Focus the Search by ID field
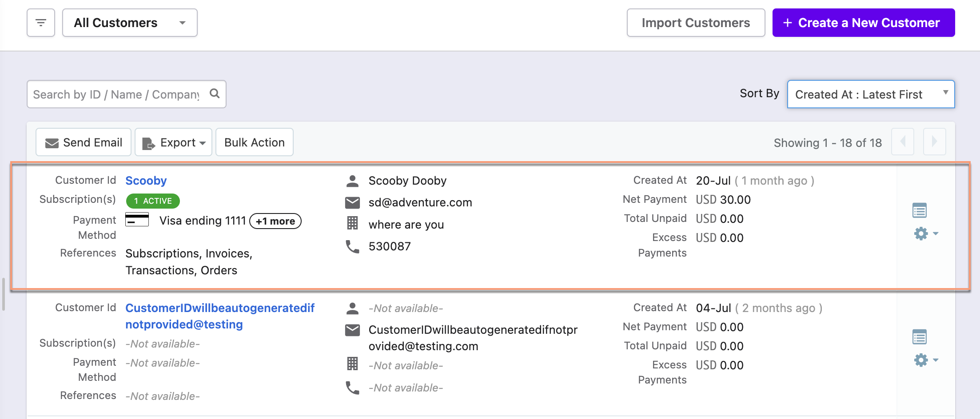 tap(116, 94)
